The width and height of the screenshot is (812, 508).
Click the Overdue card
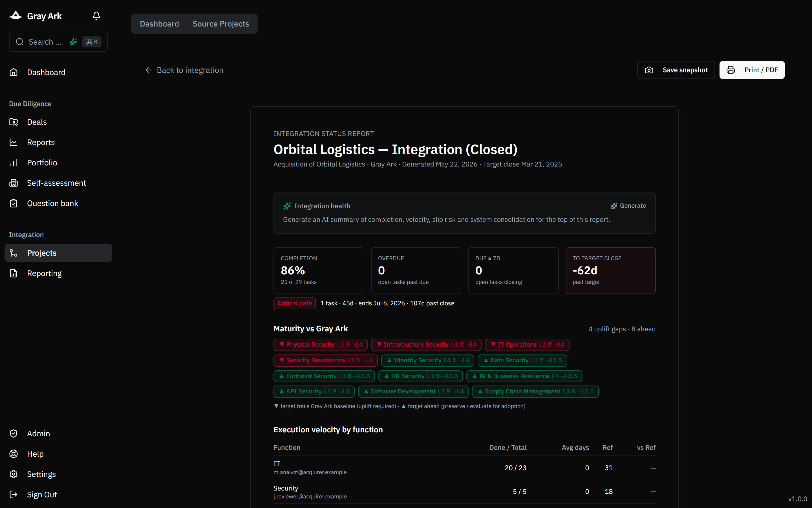(416, 270)
